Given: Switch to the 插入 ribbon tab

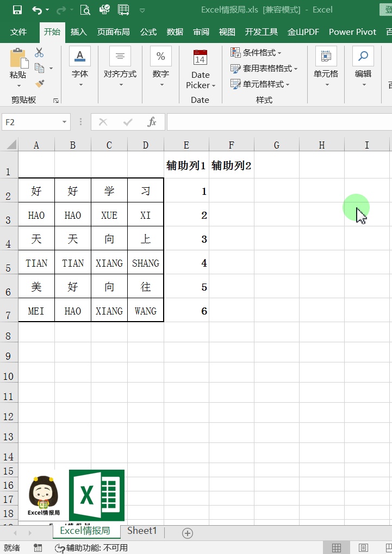Looking at the screenshot, I should [x=78, y=32].
